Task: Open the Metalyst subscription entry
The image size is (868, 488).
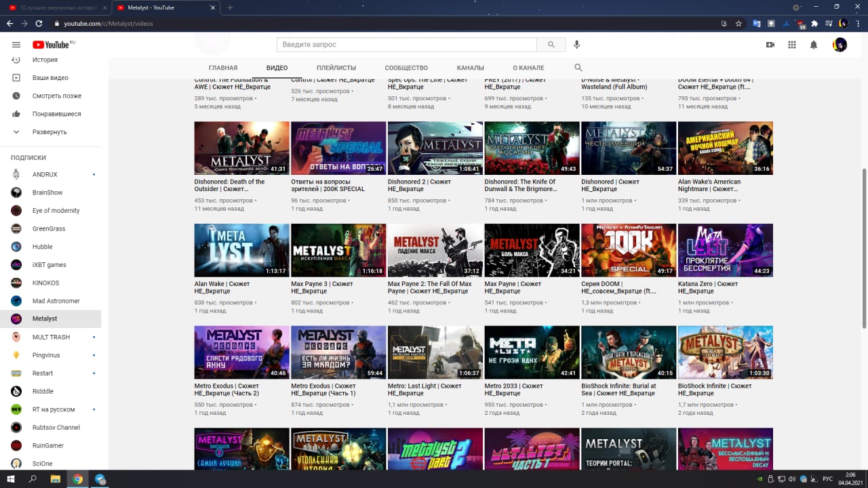Action: coord(50,319)
